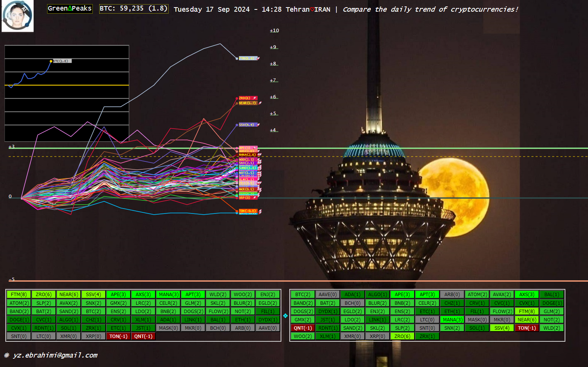Click the ZRO(6) chart line label
This screenshot has height=367, width=588.
pyautogui.click(x=247, y=98)
